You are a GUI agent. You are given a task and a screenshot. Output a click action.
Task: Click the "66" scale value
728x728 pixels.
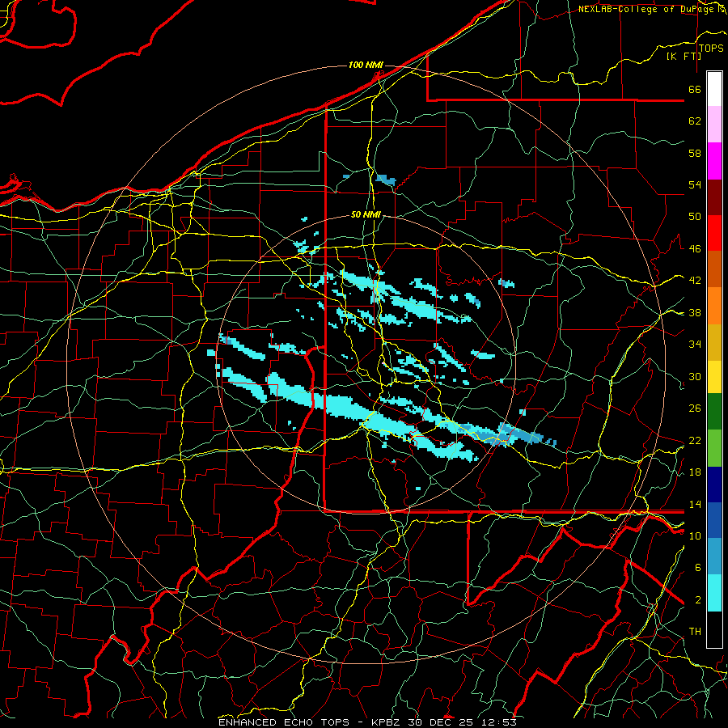695,89
